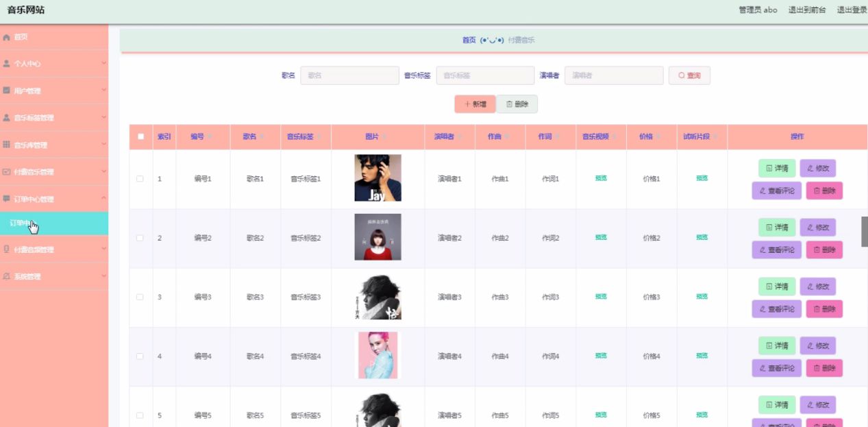The width and height of the screenshot is (868, 427).
Task: Click the 修改 button for row 编号5
Action: (818, 404)
